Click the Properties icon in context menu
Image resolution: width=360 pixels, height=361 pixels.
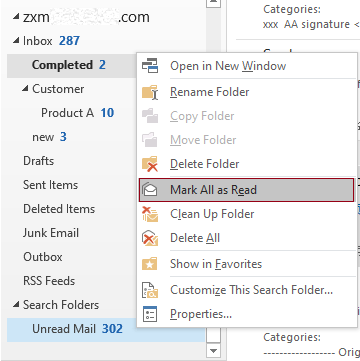[150, 314]
